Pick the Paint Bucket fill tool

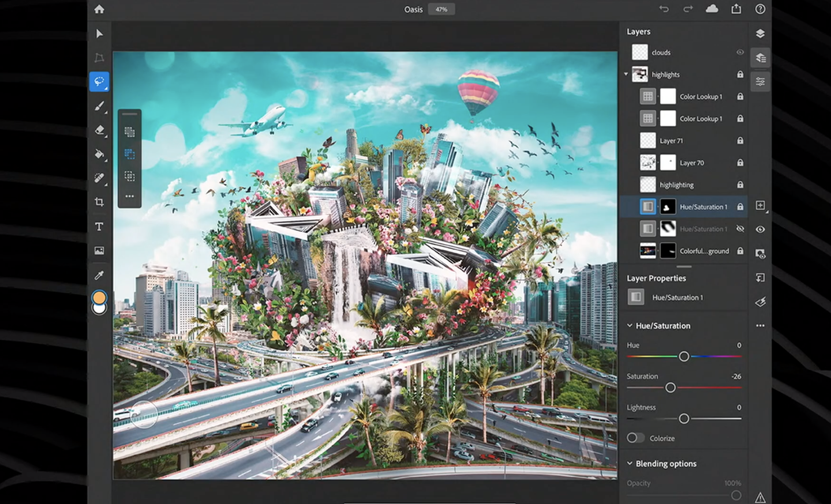tap(99, 154)
